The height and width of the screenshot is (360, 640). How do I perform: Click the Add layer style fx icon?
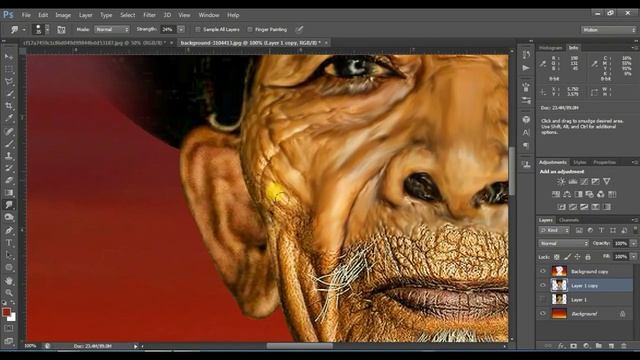561,346
